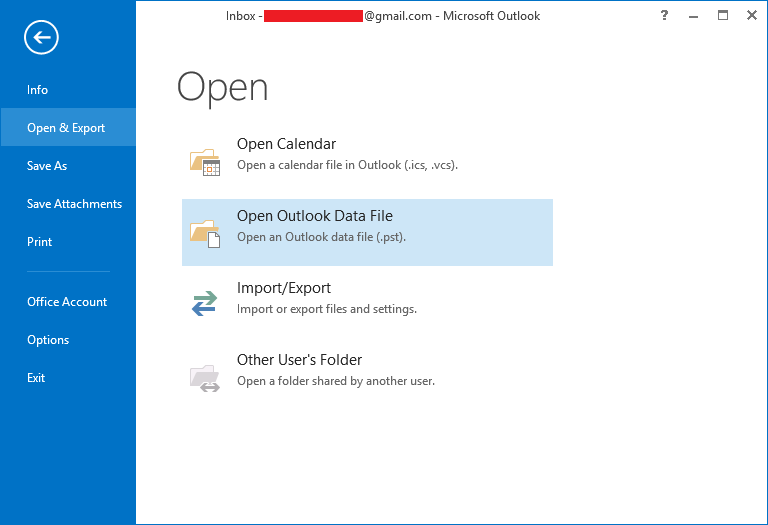Click the Open page heading
The height and width of the screenshot is (525, 768).
[x=222, y=88]
